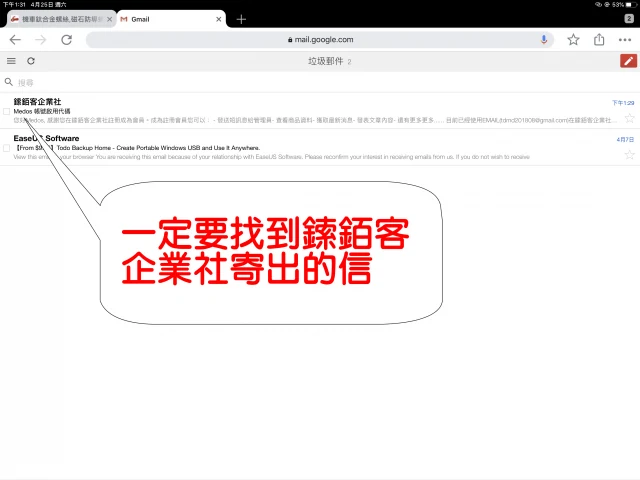This screenshot has height=480, width=640.
Task: Tap the microphone voice search icon
Action: (544, 39)
